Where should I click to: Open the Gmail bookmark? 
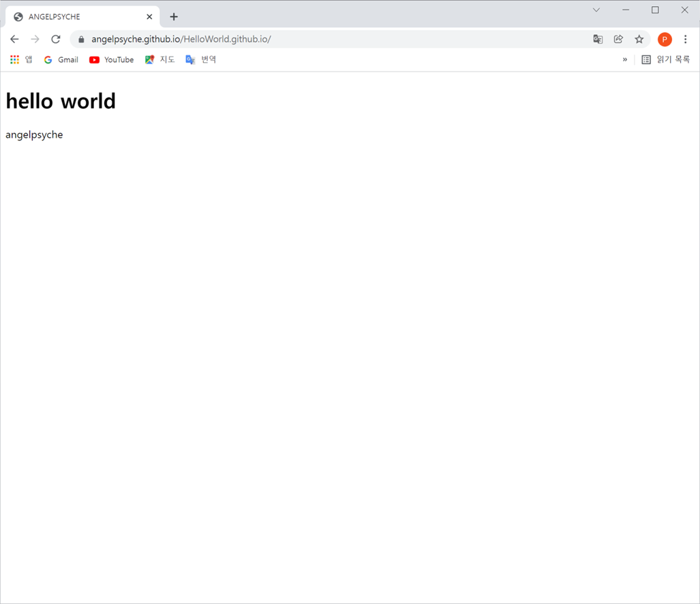coord(61,59)
